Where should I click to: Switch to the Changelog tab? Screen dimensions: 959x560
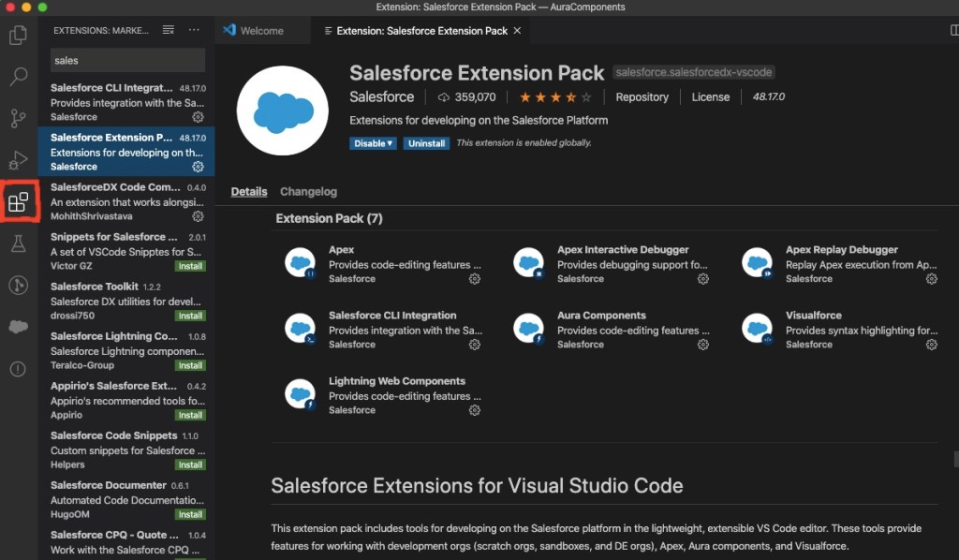(308, 191)
